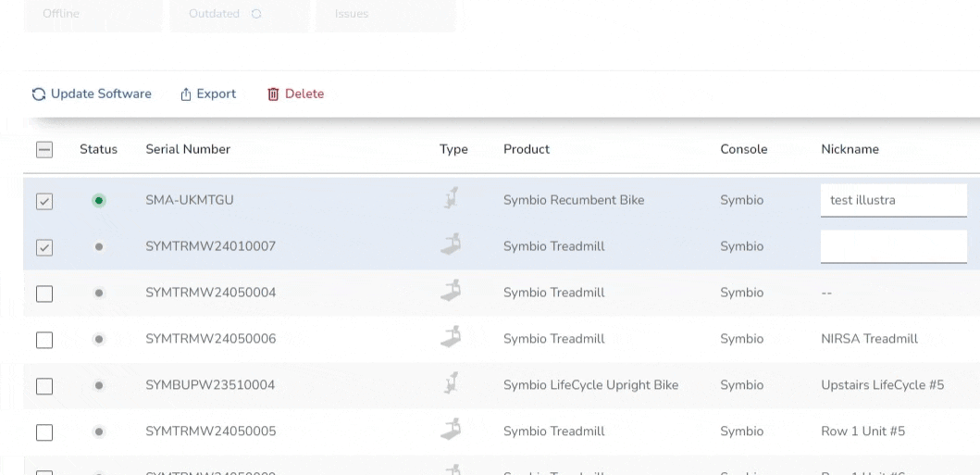Screen dimensions: 980x475
Task: Click the Nickname column header
Action: [850, 149]
